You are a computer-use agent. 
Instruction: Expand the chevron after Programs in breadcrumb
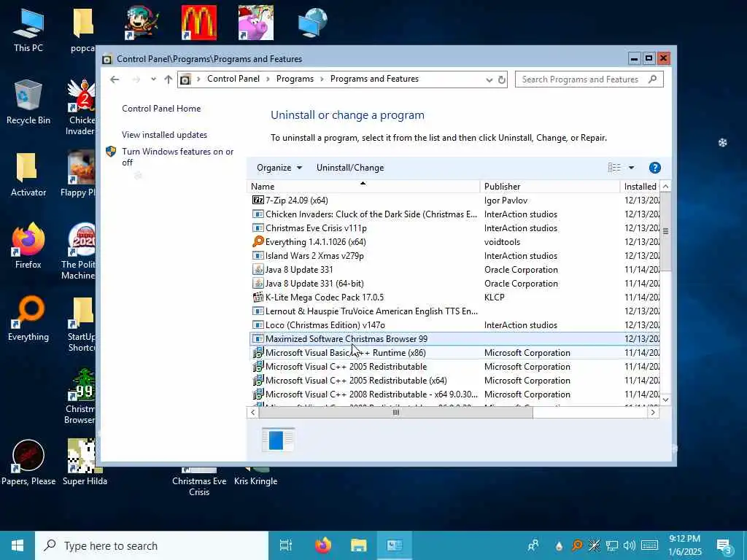click(x=322, y=79)
